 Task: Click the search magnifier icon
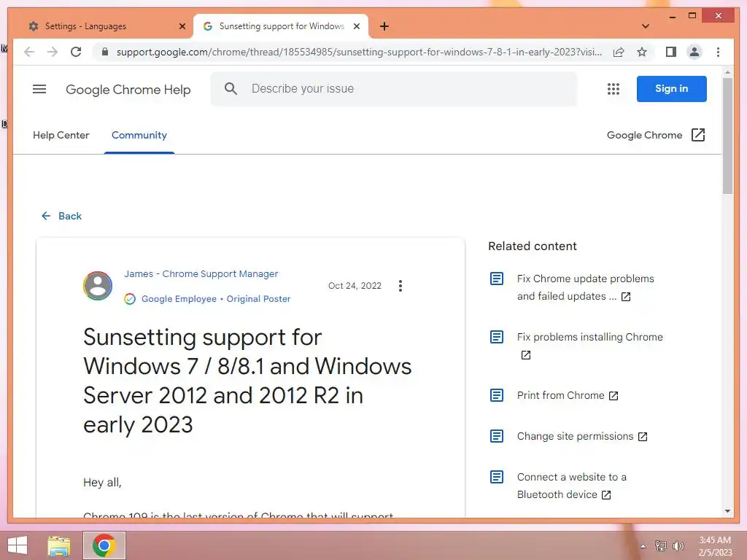(x=231, y=88)
